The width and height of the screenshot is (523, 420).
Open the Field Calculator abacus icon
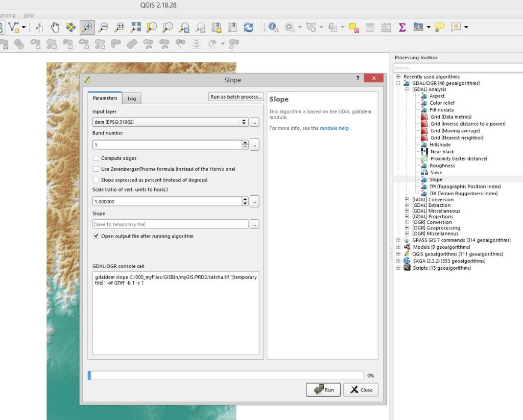(x=386, y=27)
